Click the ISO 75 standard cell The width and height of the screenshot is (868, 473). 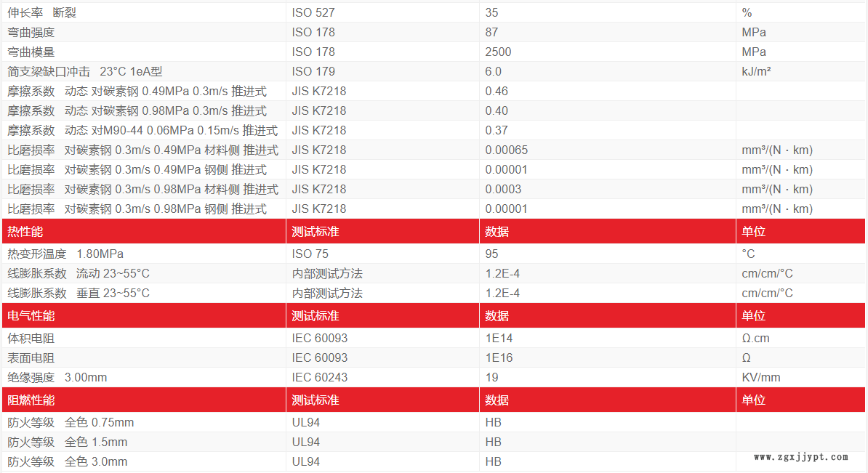click(x=310, y=254)
